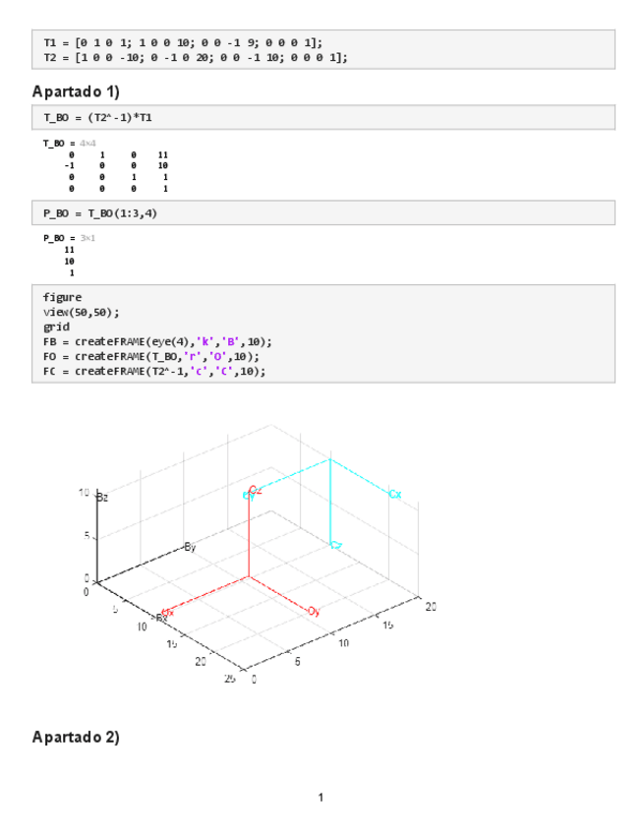
Task: Click the figure command line
Action: (x=62, y=297)
